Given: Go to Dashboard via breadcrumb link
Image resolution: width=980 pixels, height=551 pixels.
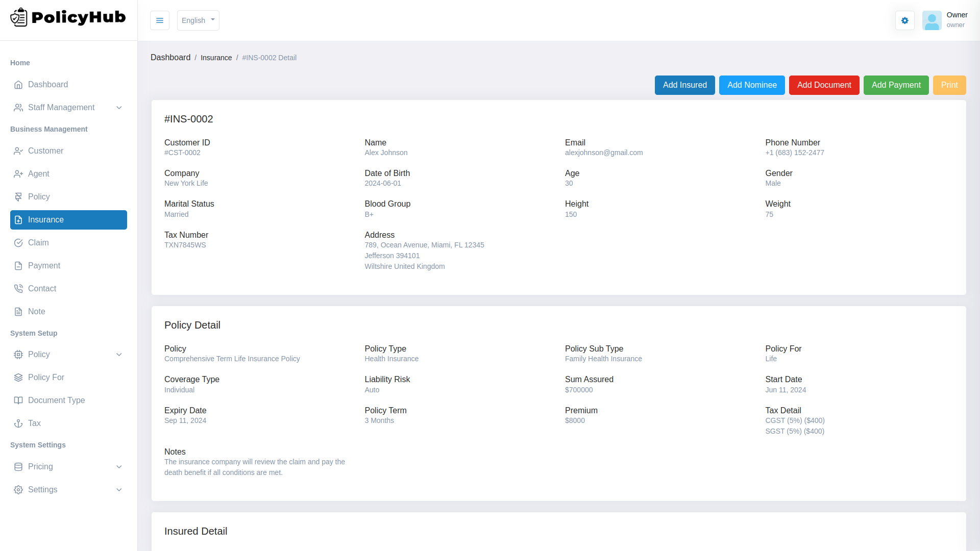Looking at the screenshot, I should coord(170,57).
